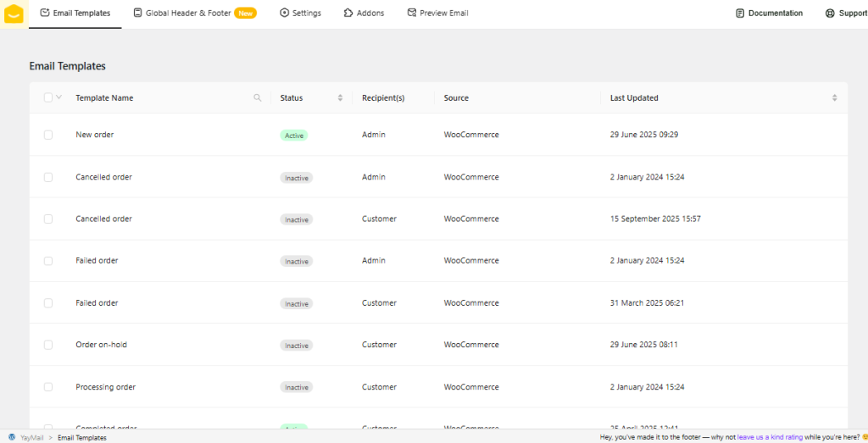This screenshot has width=868, height=443.
Task: Click the Documentation icon in top bar
Action: [x=740, y=14]
